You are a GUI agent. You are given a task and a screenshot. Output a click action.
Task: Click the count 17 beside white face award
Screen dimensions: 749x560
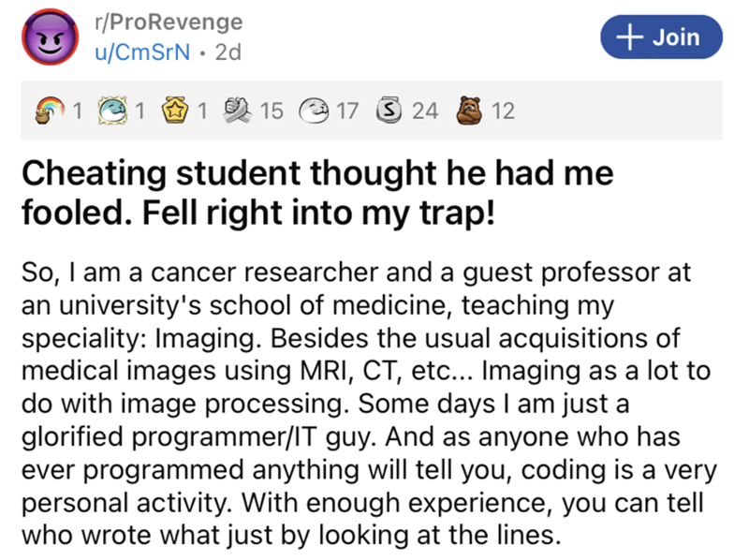click(346, 112)
